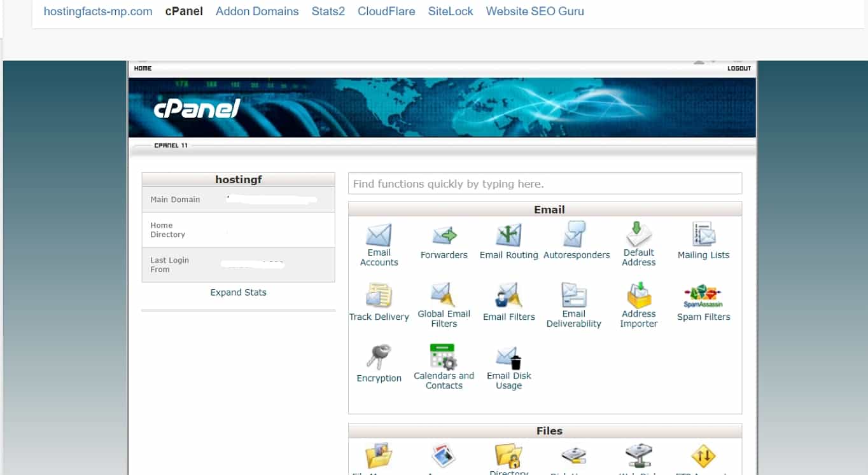Switch to the CloudFlare tab

click(386, 11)
